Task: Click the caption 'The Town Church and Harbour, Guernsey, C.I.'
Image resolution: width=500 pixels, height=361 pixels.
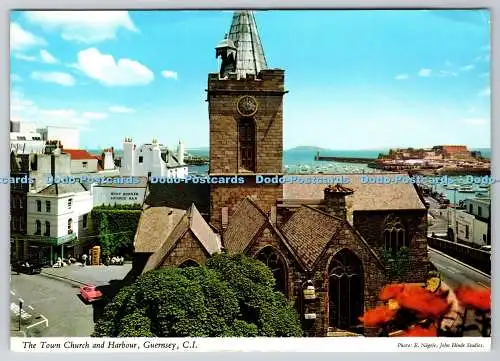Action: pos(110,345)
